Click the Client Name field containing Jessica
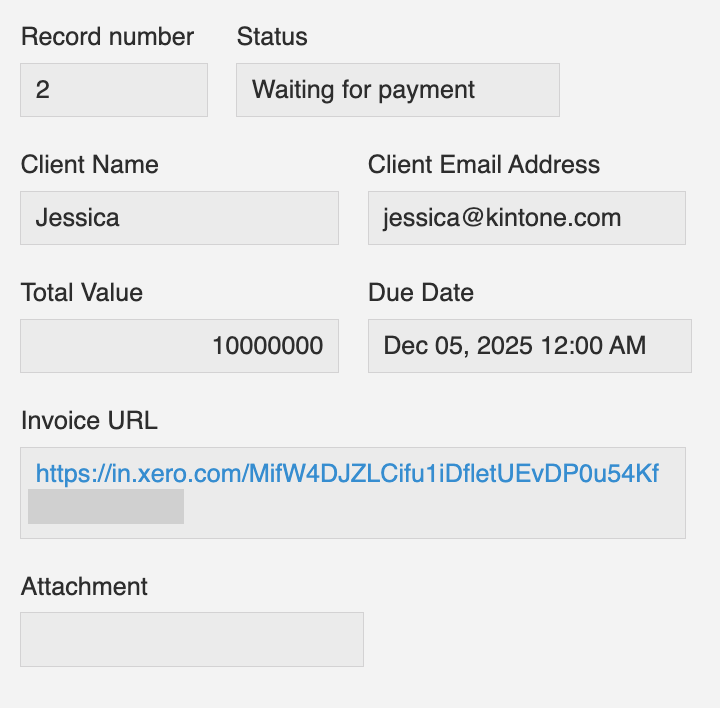Viewport: 720px width, 708px height. (x=179, y=218)
